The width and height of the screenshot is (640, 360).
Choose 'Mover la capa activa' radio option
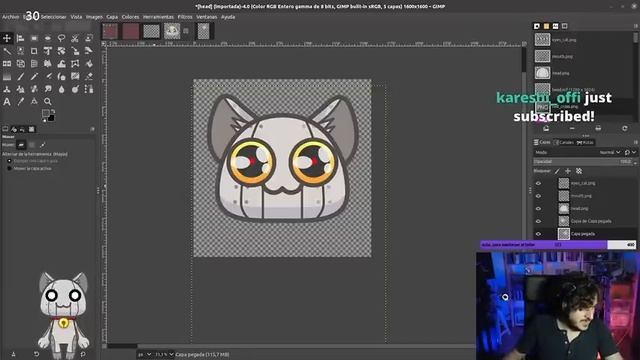click(9, 168)
